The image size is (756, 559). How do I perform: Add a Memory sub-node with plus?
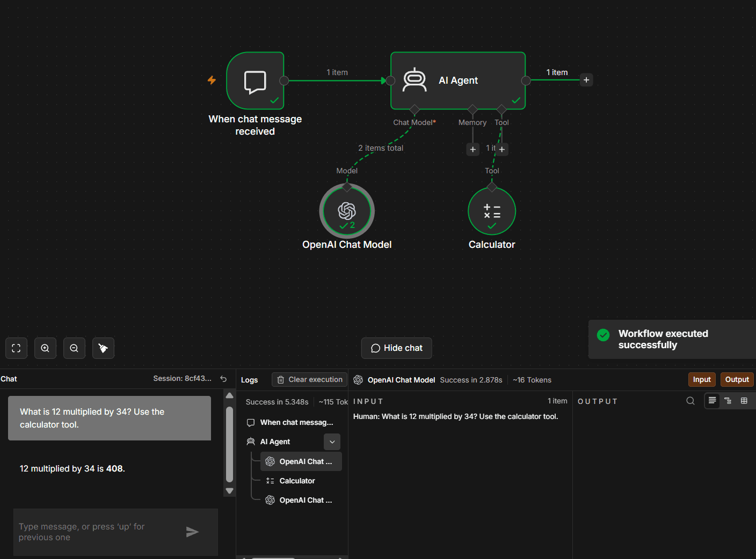[473, 149]
